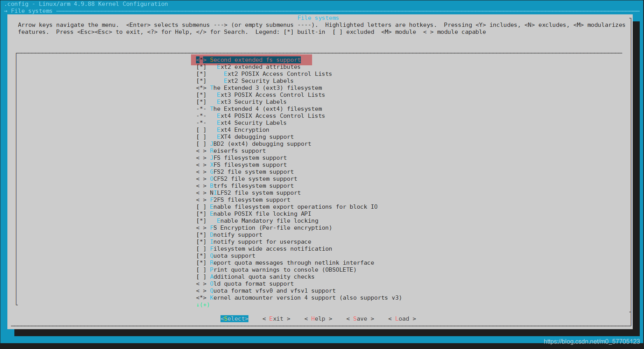Toggle Report quota messages through netlink
The width and height of the screenshot is (644, 349).
pos(285,263)
